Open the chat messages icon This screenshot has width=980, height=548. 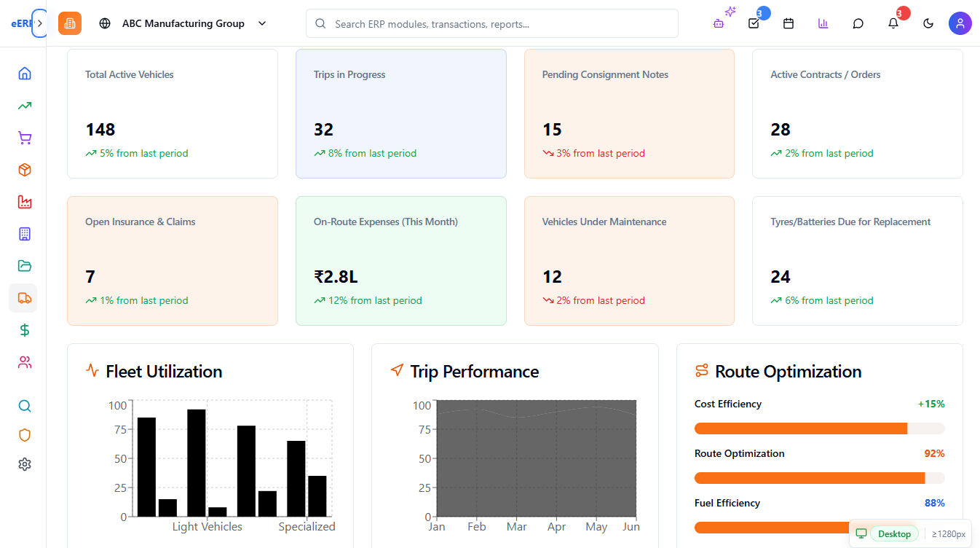click(858, 23)
